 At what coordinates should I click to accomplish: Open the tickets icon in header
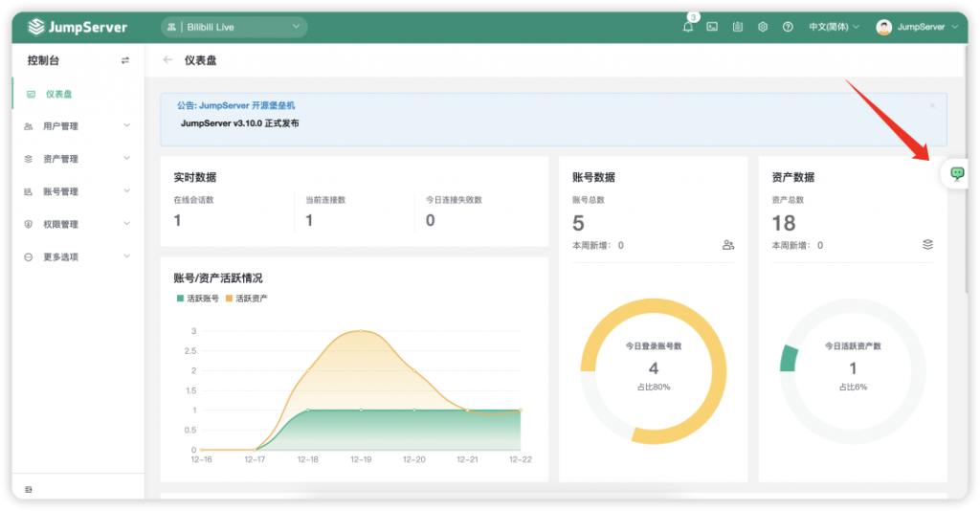[738, 27]
